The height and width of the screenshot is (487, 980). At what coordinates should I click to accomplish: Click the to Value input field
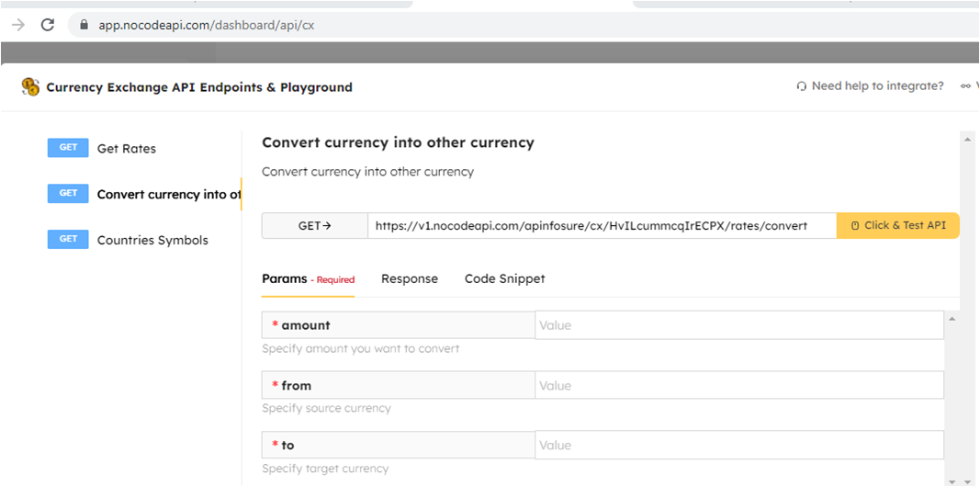point(739,445)
